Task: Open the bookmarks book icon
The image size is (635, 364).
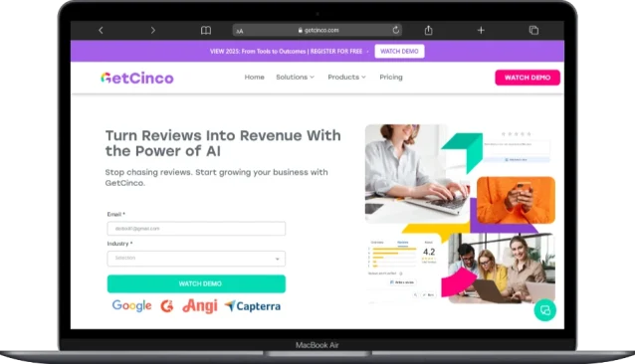Action: (x=206, y=30)
